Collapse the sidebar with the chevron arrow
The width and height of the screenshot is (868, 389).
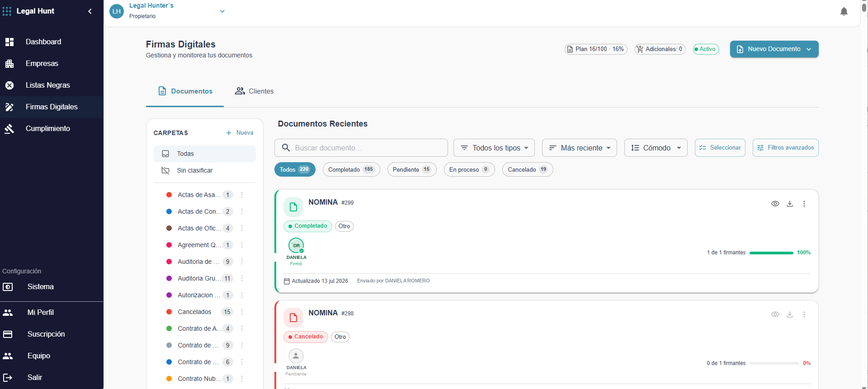coord(90,11)
